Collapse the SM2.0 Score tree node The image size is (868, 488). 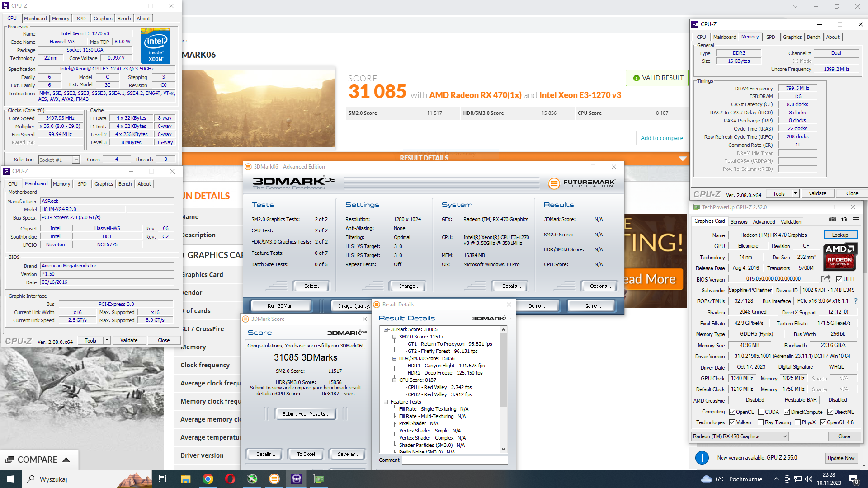[x=394, y=337]
